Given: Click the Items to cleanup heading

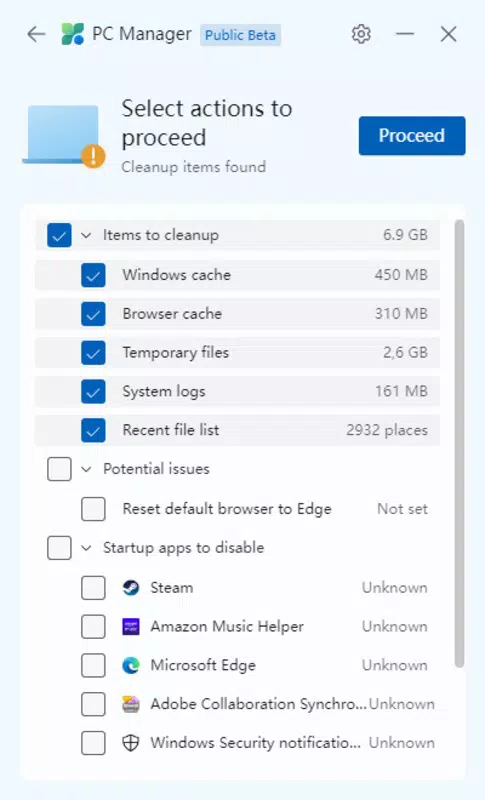Looking at the screenshot, I should click(x=161, y=235).
